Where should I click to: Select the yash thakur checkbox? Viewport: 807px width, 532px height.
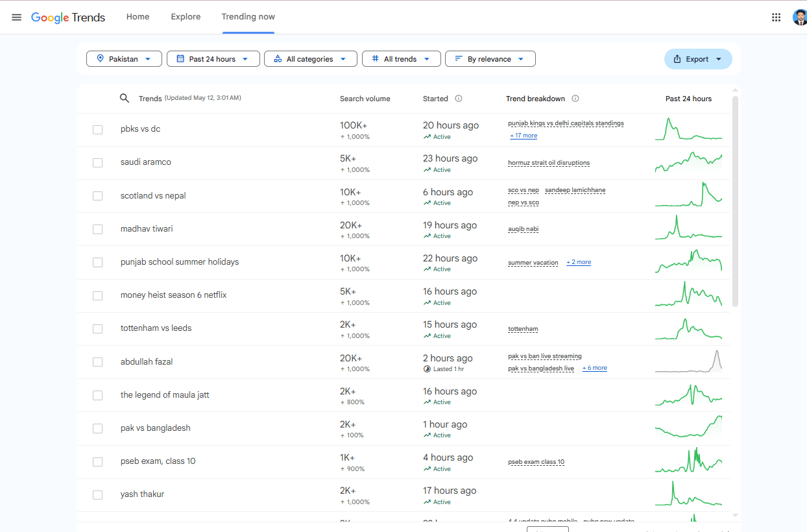[97, 495]
